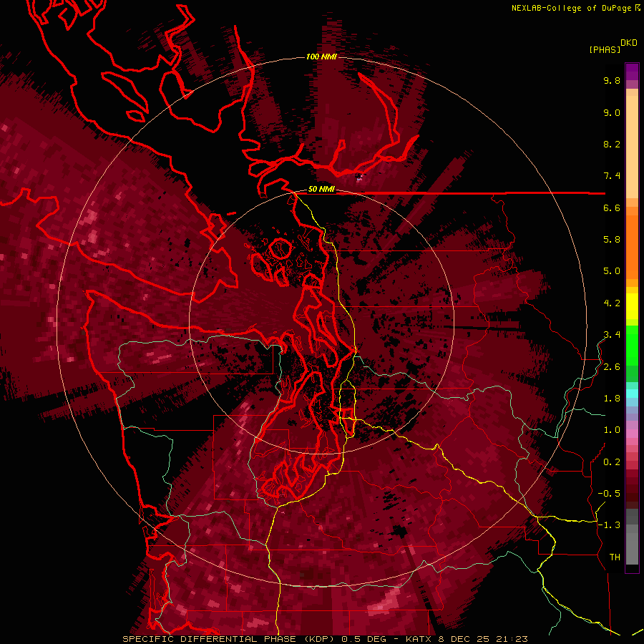This screenshot has width=644, height=644.
Task: Click the -0.5 legend value
Action: tap(610, 494)
